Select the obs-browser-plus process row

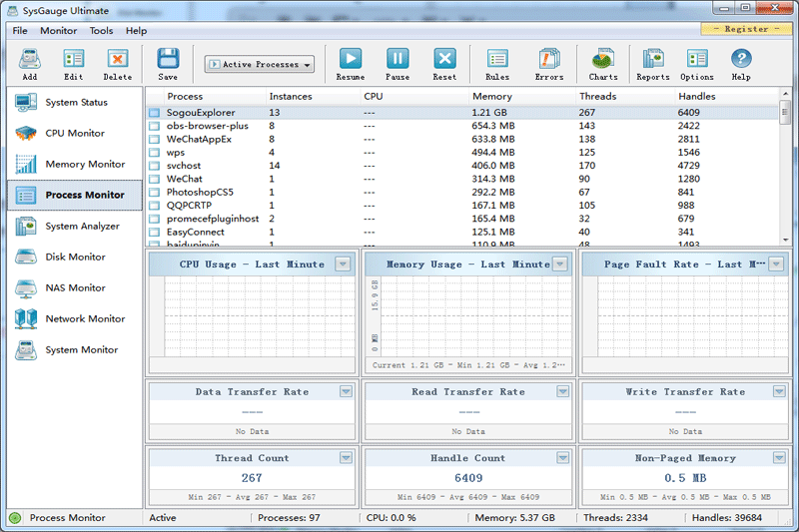click(462, 126)
